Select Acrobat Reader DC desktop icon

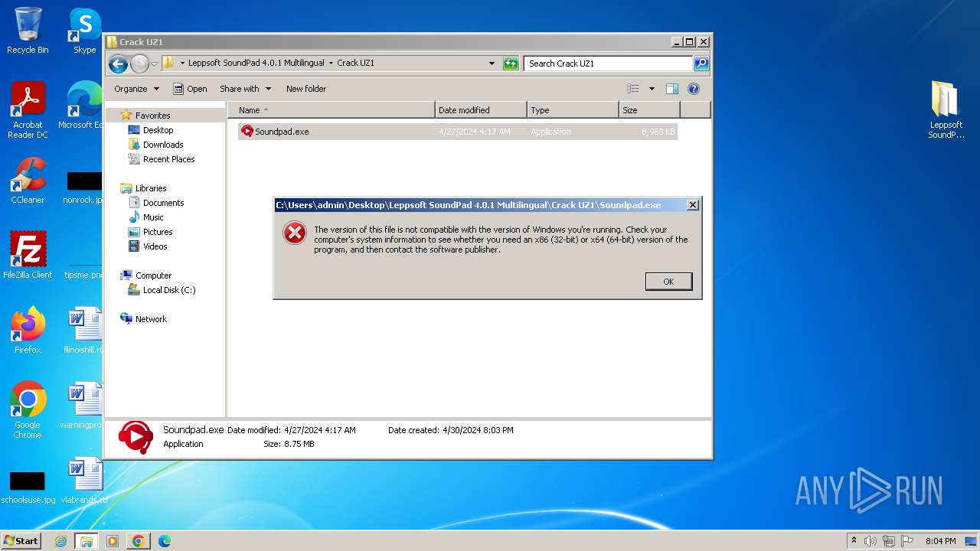28,110
